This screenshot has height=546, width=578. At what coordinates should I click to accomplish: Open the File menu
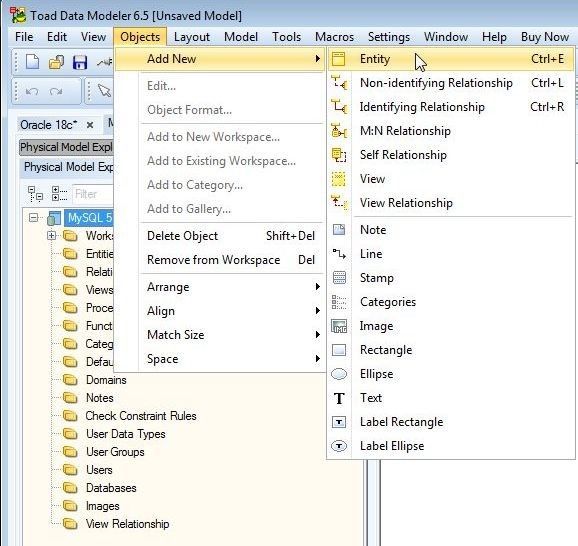click(24, 37)
